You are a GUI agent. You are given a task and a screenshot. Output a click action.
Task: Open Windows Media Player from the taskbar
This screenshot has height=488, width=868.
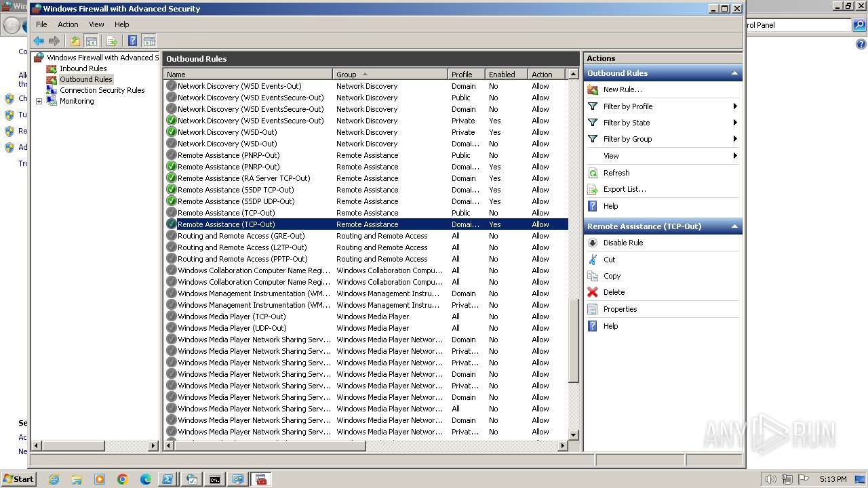click(x=100, y=479)
